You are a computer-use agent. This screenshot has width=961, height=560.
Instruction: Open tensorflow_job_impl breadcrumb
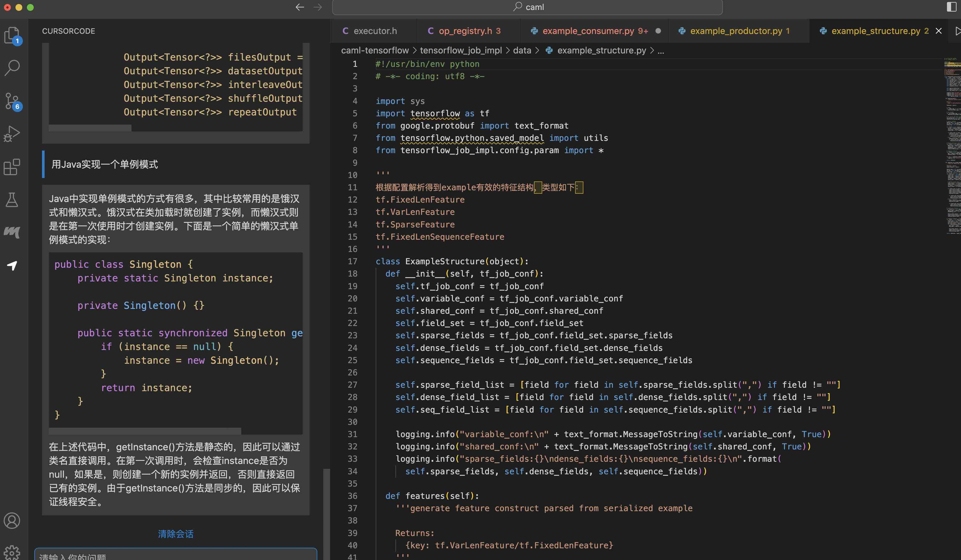point(461,50)
